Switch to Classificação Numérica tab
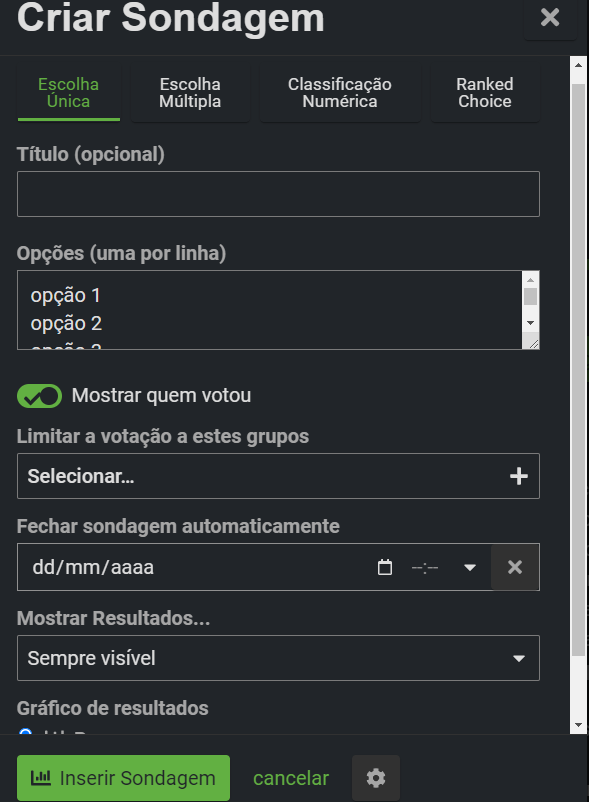 (340, 93)
